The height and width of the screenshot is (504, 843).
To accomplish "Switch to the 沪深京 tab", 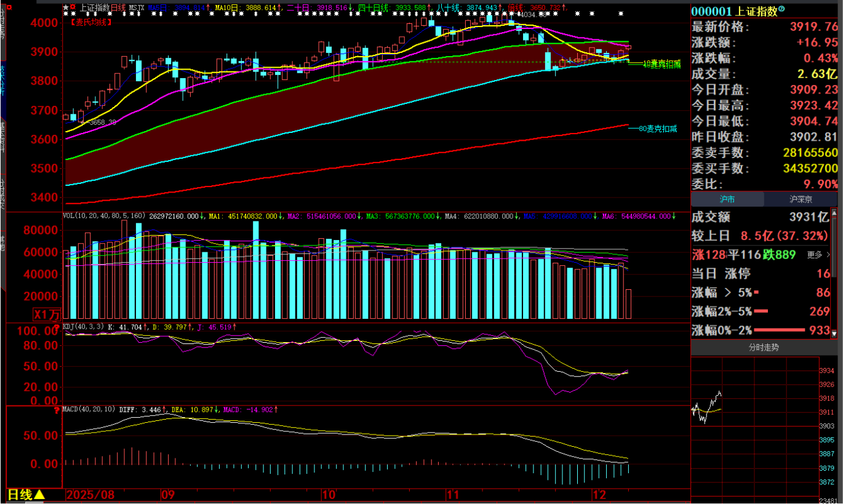I will click(801, 199).
